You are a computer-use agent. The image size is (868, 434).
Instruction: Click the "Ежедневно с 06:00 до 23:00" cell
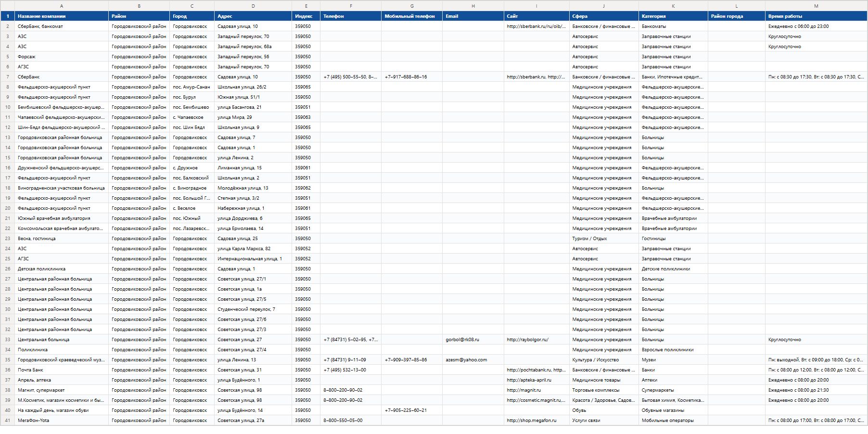tap(816, 26)
